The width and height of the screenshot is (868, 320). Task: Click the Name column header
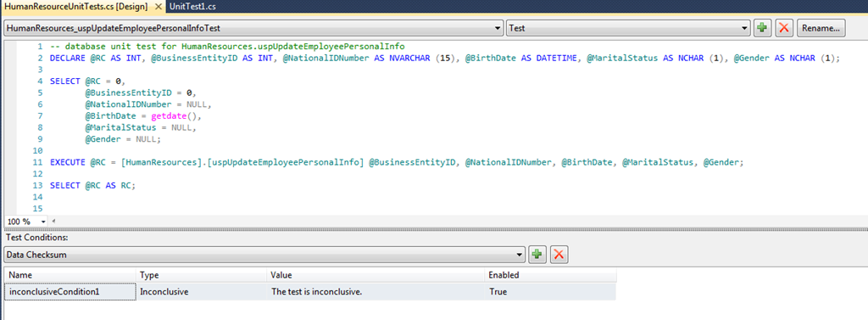[70, 275]
